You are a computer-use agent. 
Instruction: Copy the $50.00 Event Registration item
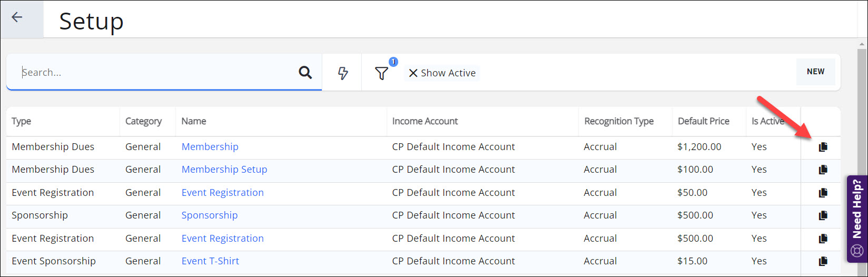pyautogui.click(x=823, y=193)
